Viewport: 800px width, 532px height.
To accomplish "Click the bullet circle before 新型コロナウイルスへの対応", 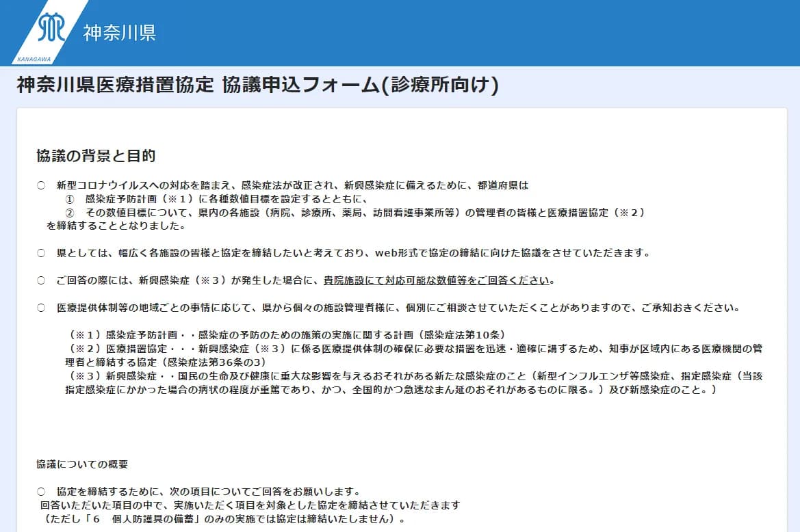I will (x=41, y=185).
